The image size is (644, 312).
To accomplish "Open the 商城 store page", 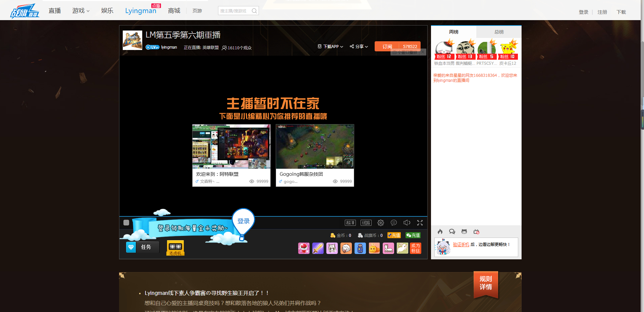I will click(174, 11).
